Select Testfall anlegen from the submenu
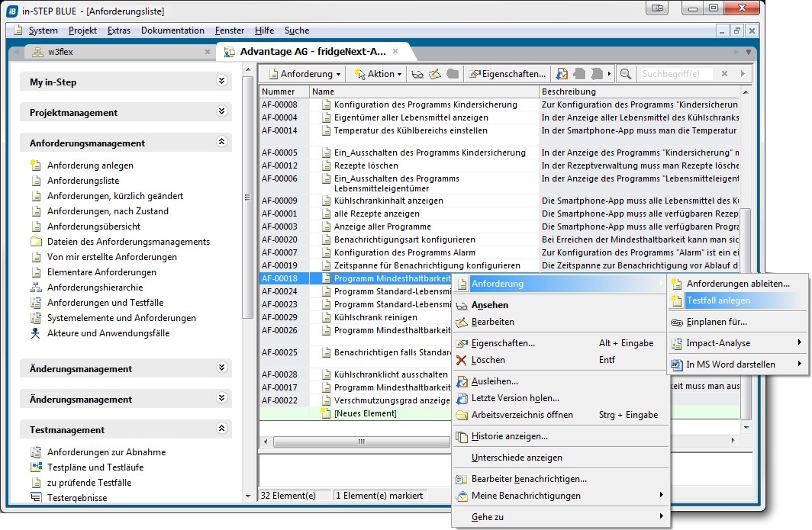The width and height of the screenshot is (812, 530). 718,300
